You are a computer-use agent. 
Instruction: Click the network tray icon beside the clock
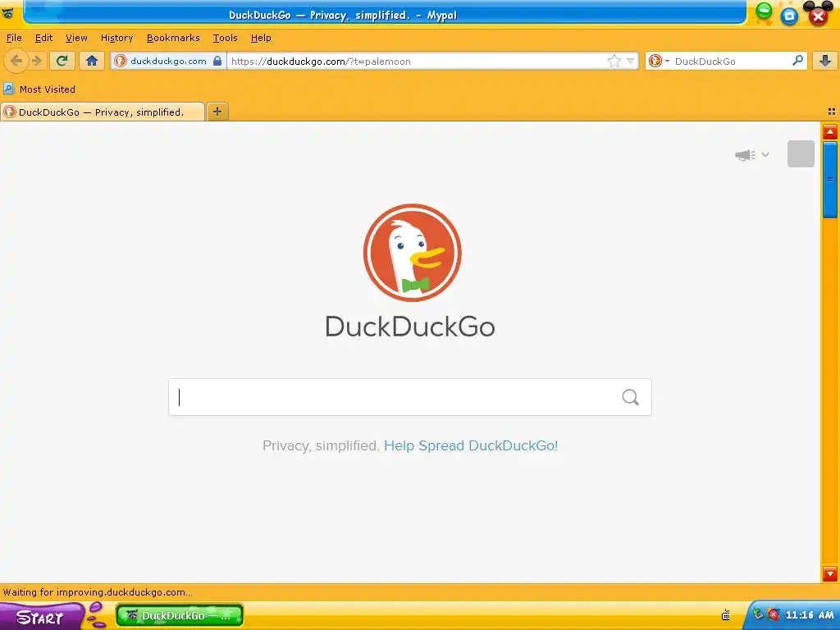758,614
